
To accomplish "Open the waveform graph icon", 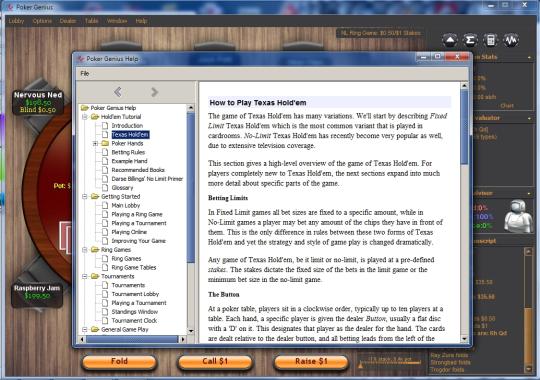I will pyautogui.click(x=511, y=40).
